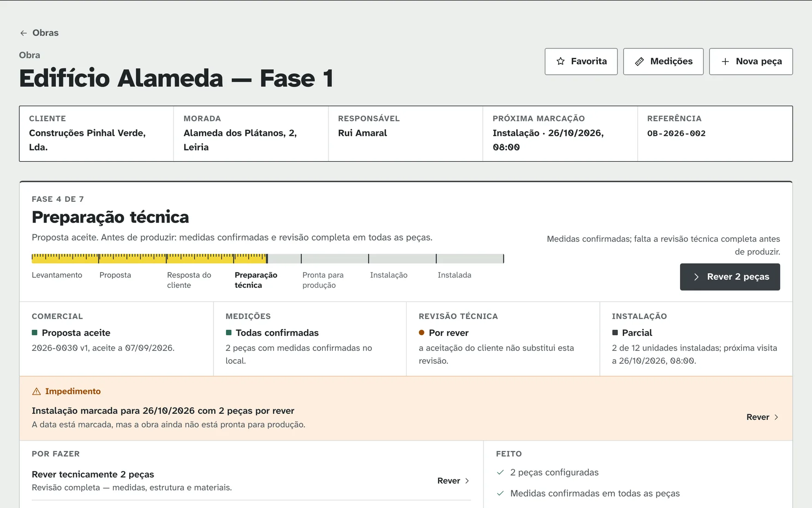Open the Medições button
The height and width of the screenshot is (508, 812).
point(663,61)
